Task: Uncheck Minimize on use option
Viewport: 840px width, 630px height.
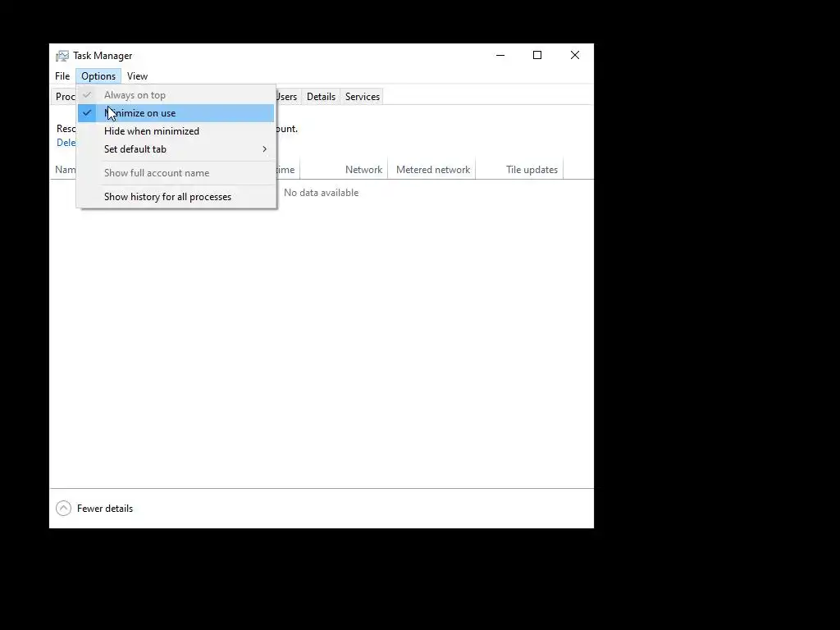Action: click(x=176, y=113)
